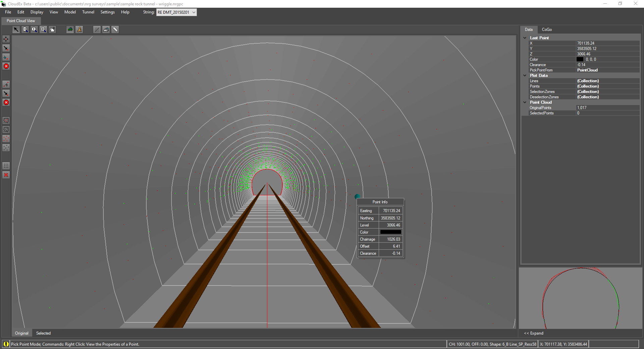Viewport: 644px width, 349px height.
Task: Click the arrow-to-red-point icon under the move arrows
Action: click(x=6, y=48)
